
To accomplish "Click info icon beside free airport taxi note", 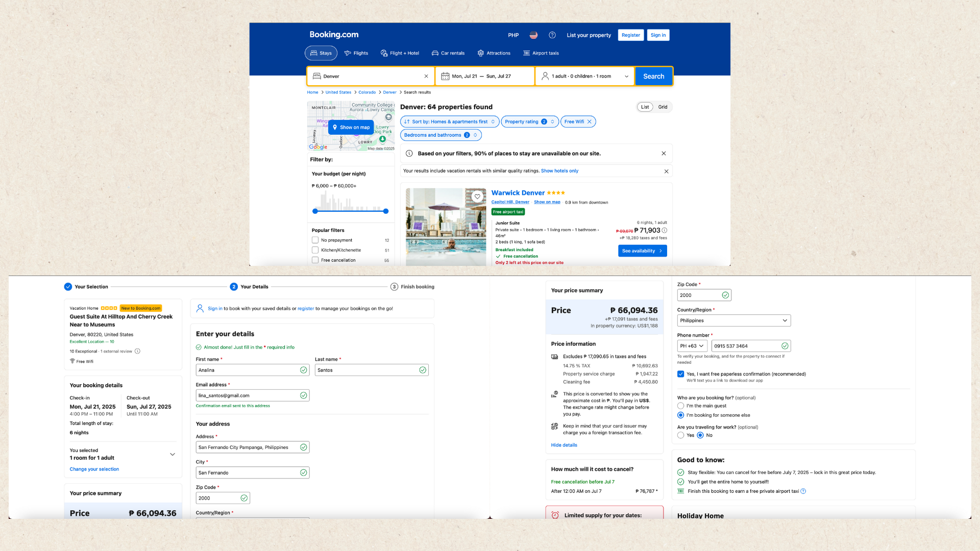I will point(803,491).
